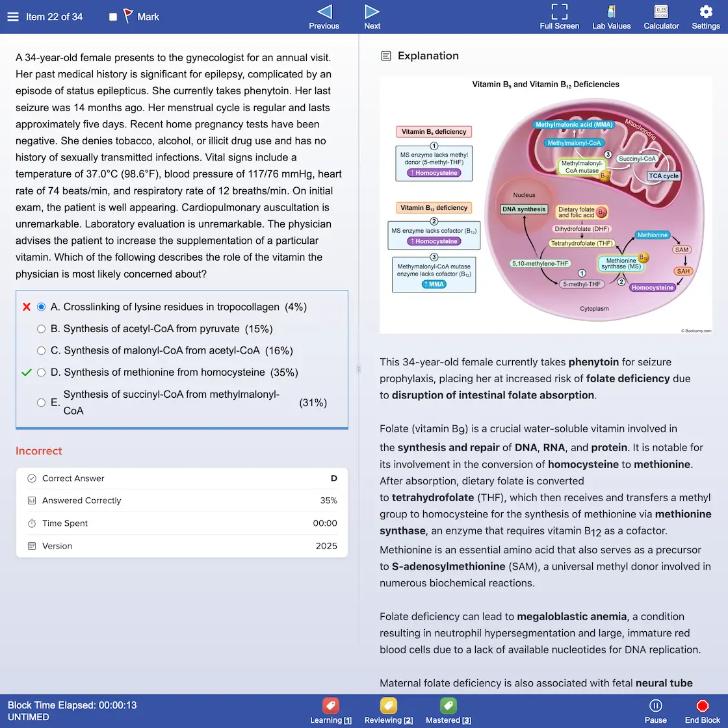728x728 pixels.
Task: Advance with the Next arrow
Action: click(x=372, y=17)
